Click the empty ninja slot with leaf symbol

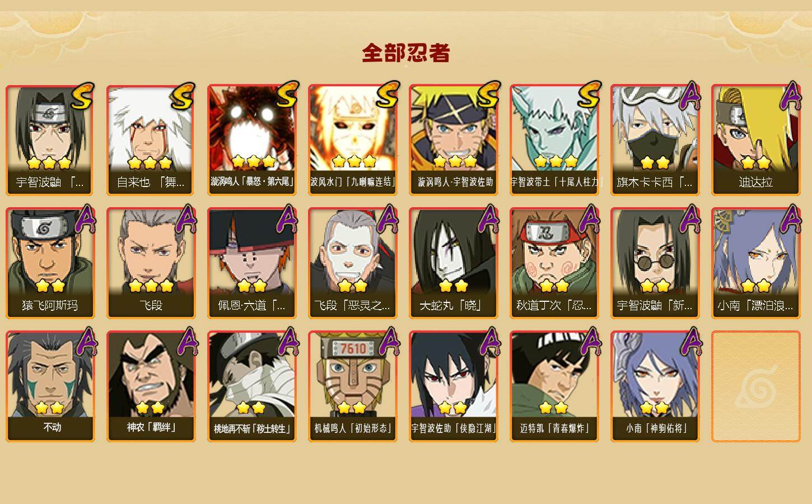pos(755,386)
